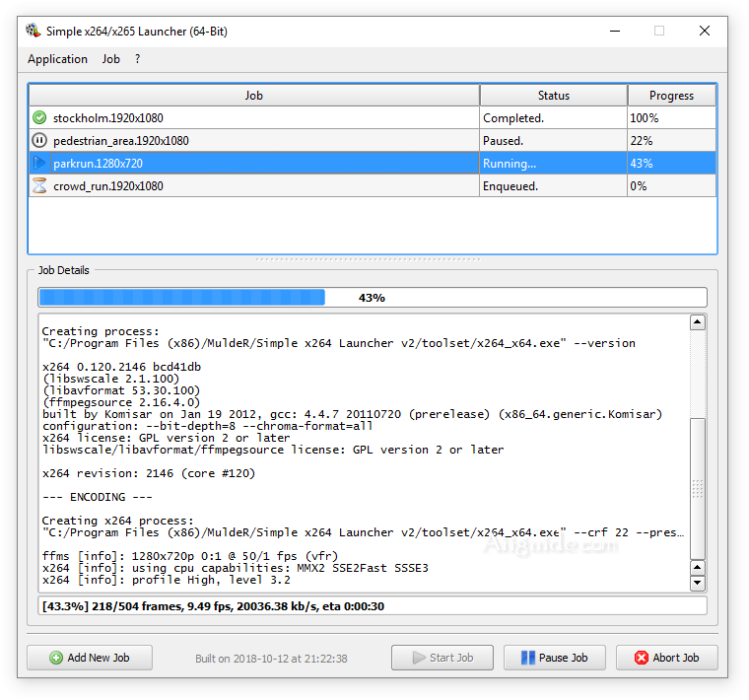Click the encoding status line showing 218/504 frames
The height and width of the screenshot is (700, 749).
coord(373,606)
